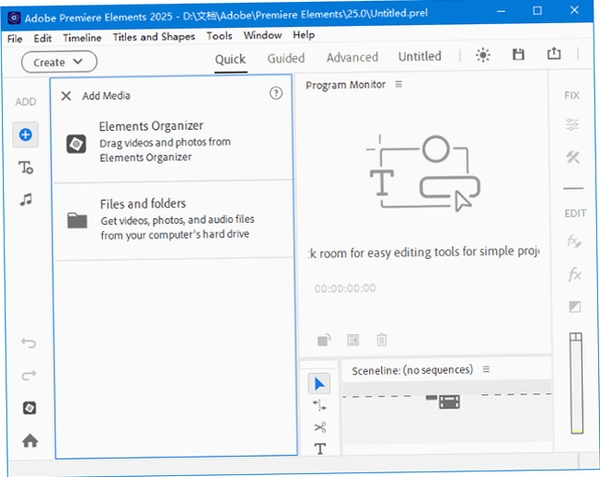The image size is (600, 477).
Task: Click the Add Media help question icon
Action: click(276, 93)
